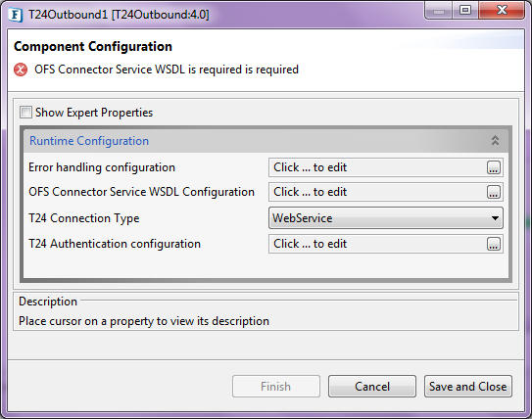532x419 pixels.
Task: Open Error handling configuration ellipsis editor
Action: point(494,167)
